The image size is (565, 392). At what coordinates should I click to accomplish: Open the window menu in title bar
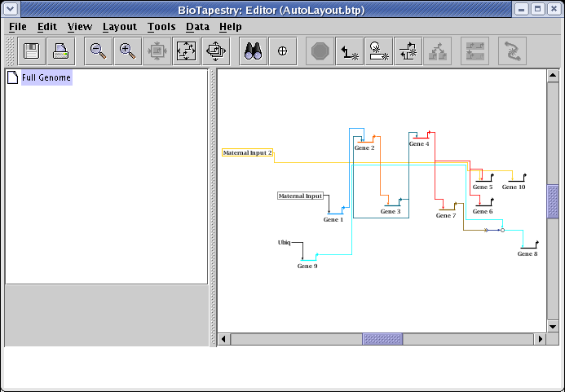point(11,9)
